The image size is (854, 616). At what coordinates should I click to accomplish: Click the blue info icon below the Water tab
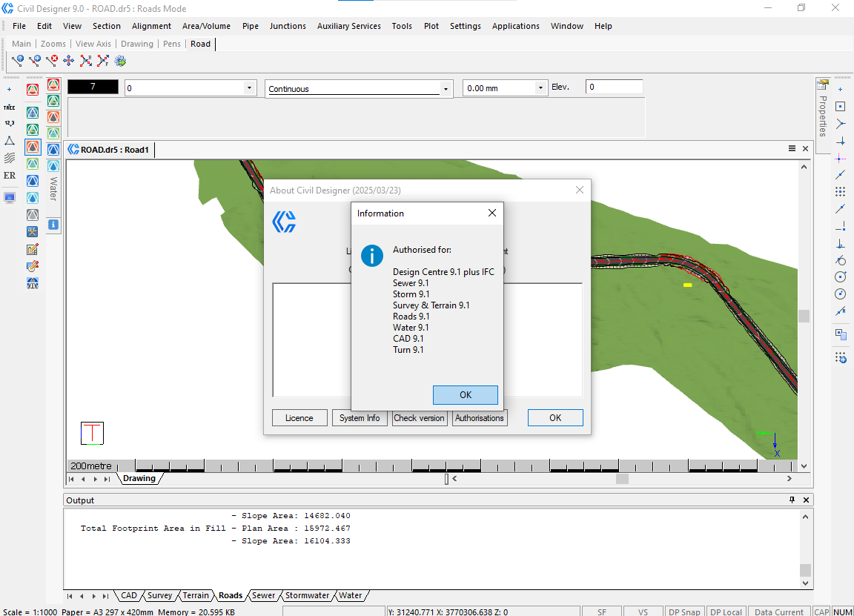pos(53,225)
